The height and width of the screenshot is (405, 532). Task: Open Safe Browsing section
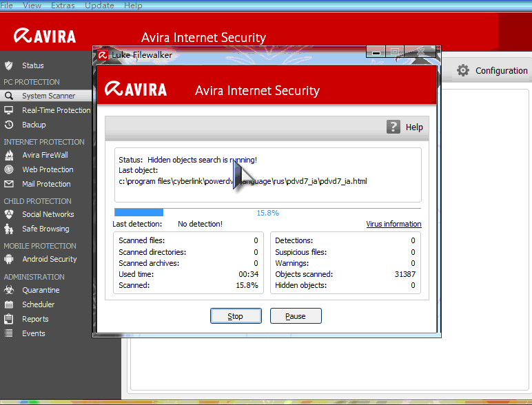point(45,229)
